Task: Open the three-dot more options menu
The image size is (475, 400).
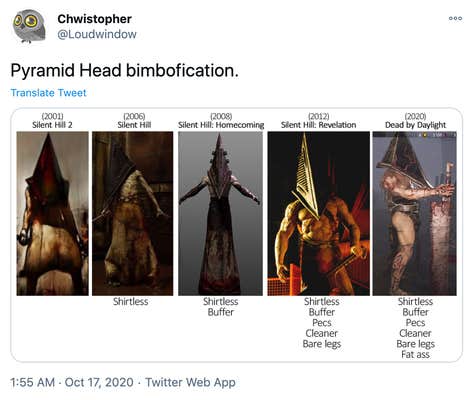Action: (455, 18)
